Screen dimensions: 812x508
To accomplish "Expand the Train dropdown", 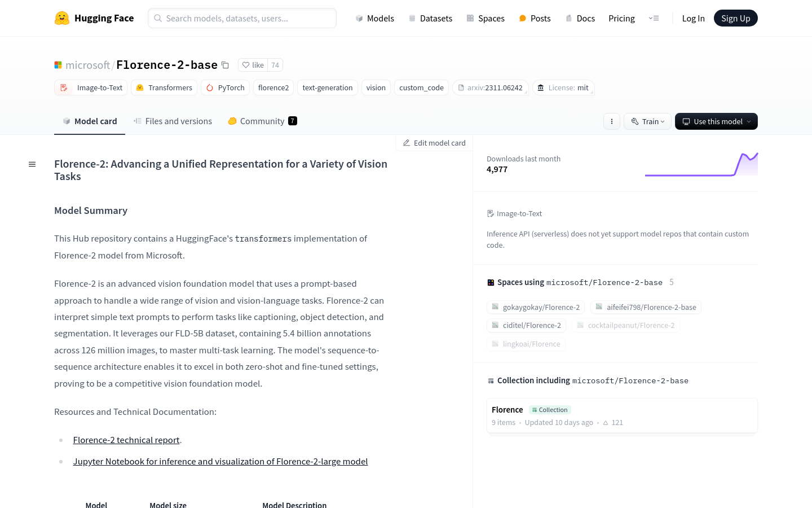I will point(647,121).
